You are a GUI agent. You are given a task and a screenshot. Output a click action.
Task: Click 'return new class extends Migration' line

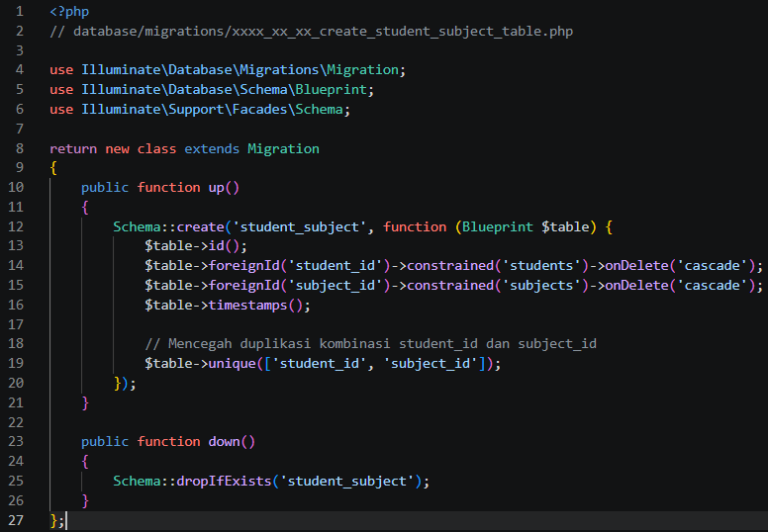[184, 148]
